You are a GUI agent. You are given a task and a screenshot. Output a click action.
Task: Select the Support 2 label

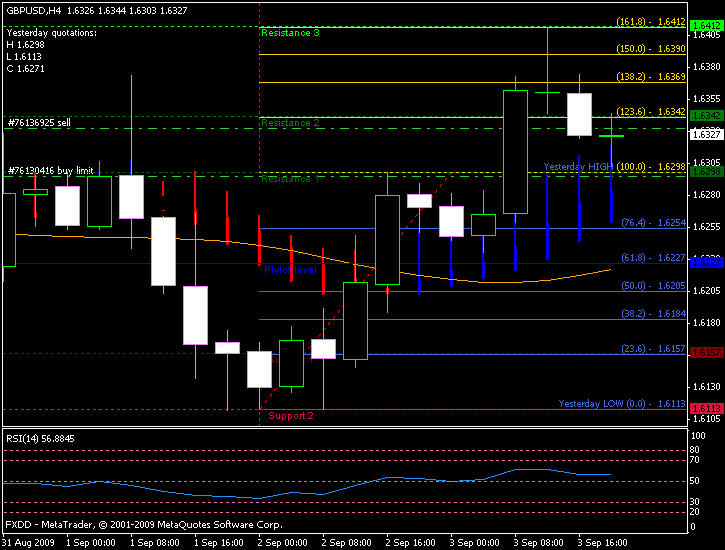(291, 415)
